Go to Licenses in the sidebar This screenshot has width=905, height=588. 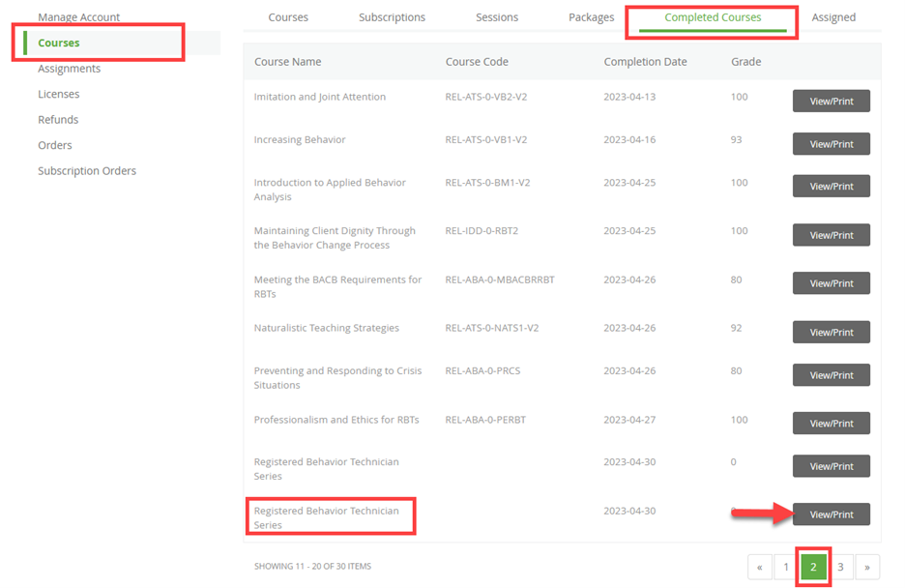[x=58, y=94]
